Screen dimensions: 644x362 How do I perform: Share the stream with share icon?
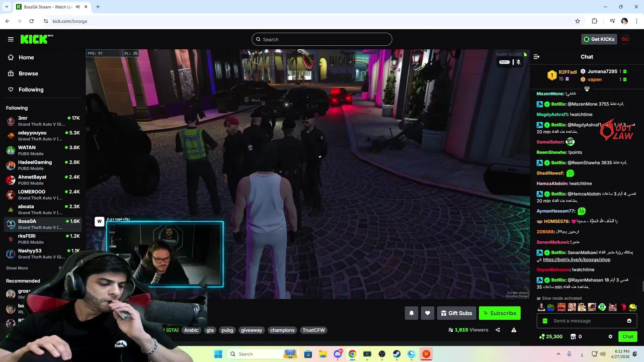[498, 330]
